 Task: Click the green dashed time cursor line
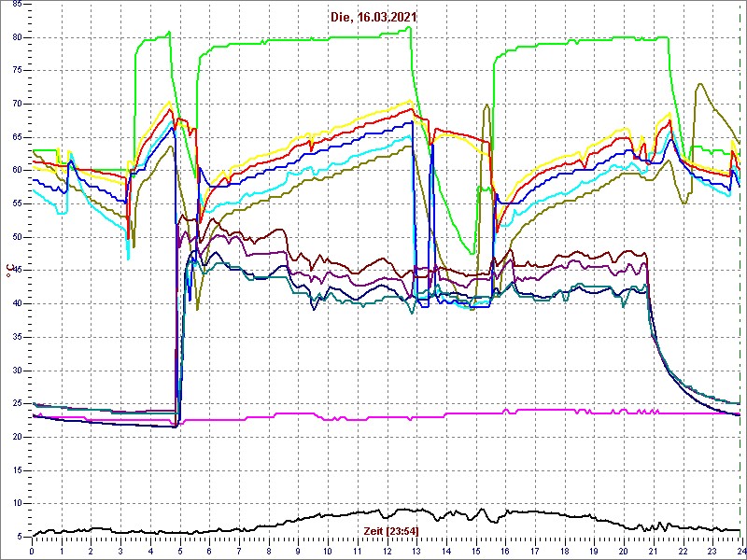point(740,269)
